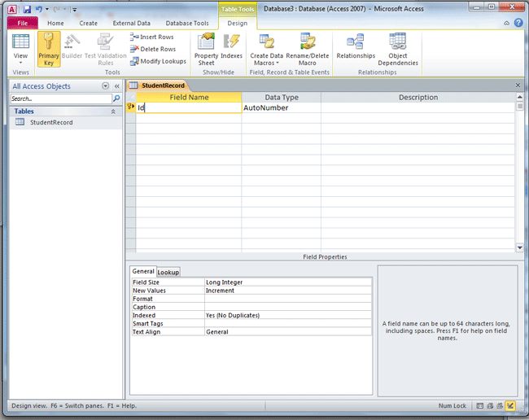Click the Smart Tags property field
The height and width of the screenshot is (420, 529).
coord(288,323)
